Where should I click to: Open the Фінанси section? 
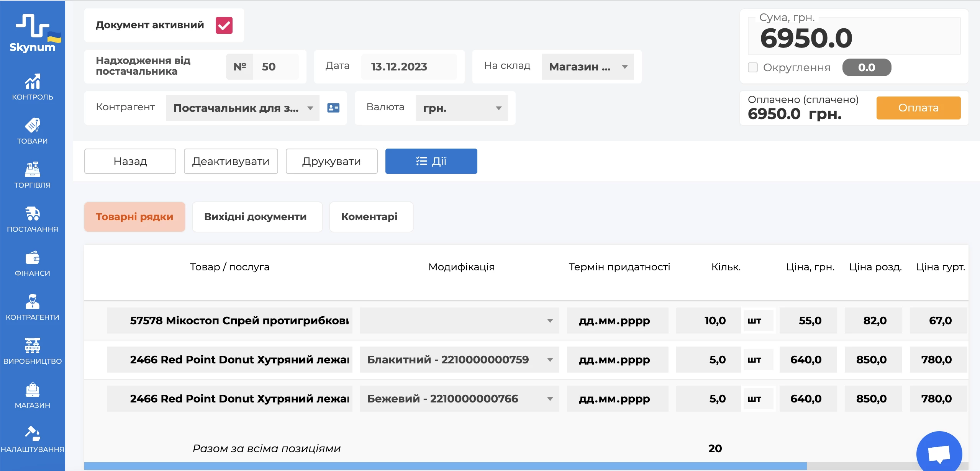33,263
